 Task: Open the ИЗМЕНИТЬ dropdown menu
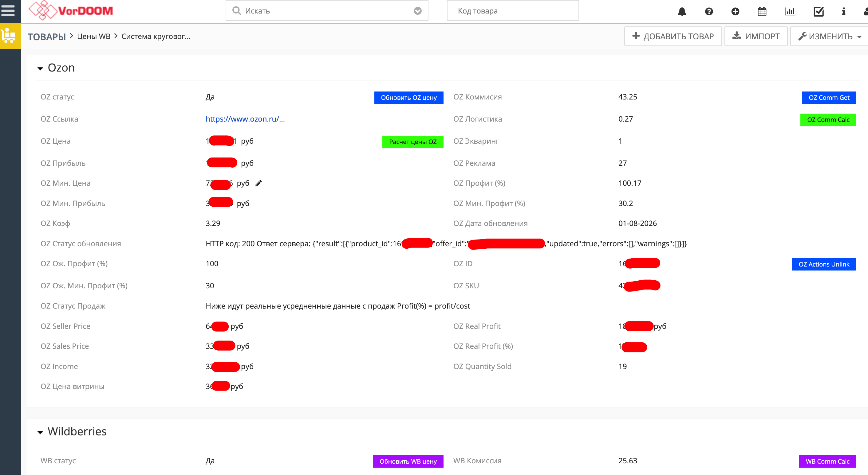coord(830,36)
